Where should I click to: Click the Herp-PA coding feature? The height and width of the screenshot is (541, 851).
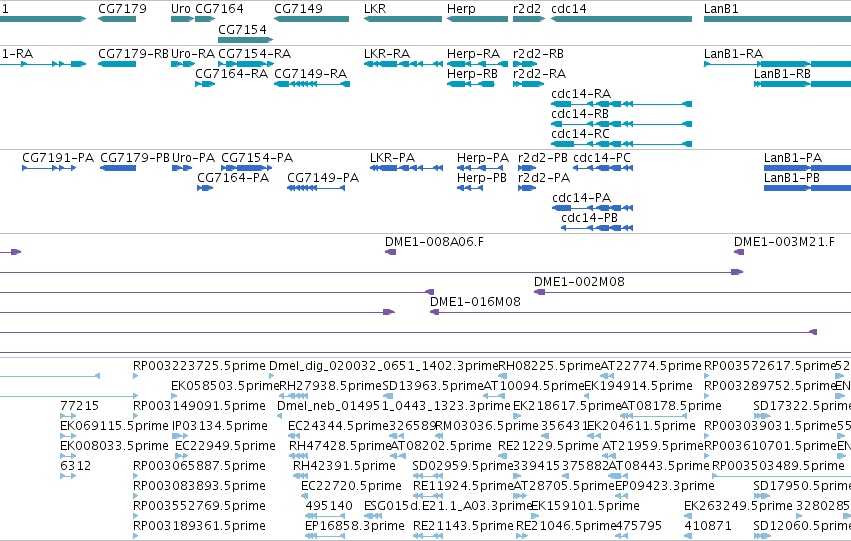pyautogui.click(x=480, y=168)
